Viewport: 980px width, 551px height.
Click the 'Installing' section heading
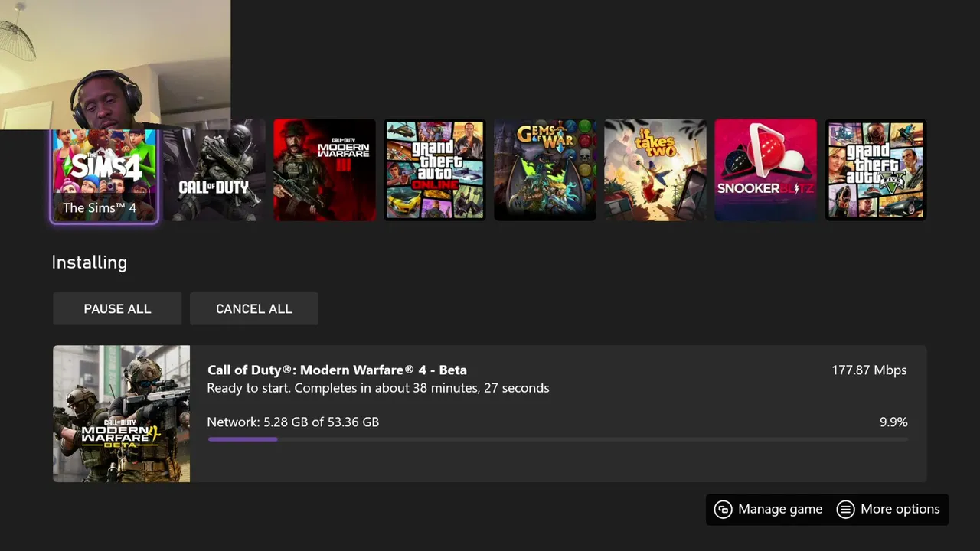click(x=90, y=262)
